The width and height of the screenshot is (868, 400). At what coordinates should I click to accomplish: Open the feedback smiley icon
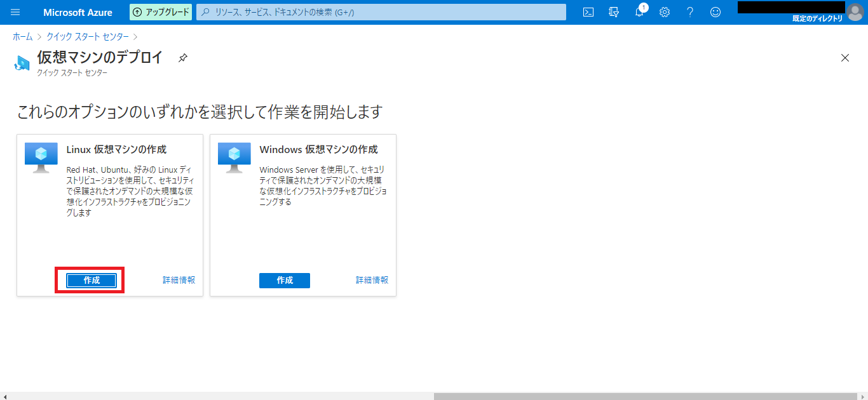coord(715,12)
